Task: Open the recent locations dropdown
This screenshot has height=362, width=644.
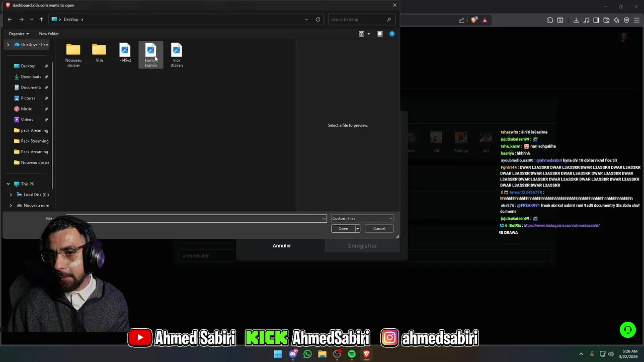Action: point(31,19)
